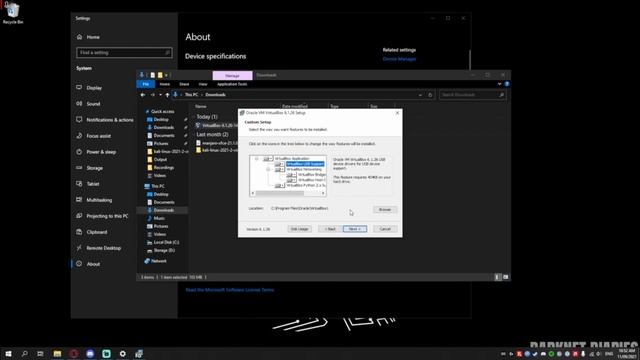Open Network in Explorer sidebar
The width and height of the screenshot is (640, 360).
point(158,261)
